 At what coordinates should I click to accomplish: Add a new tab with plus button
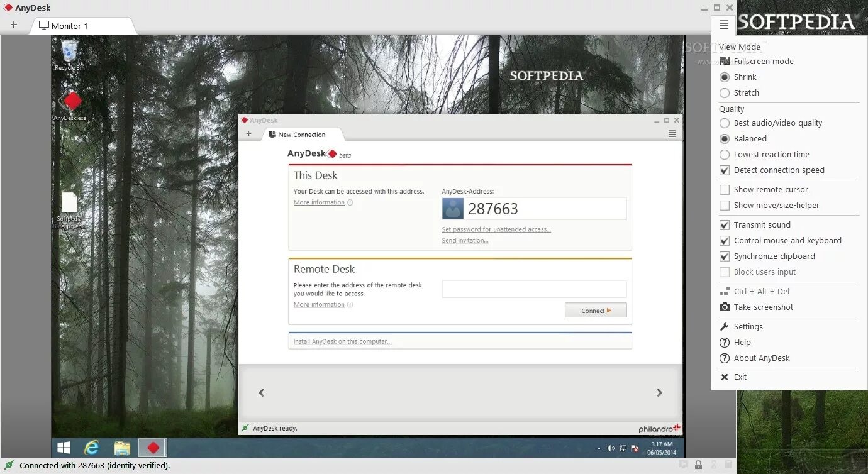(x=14, y=26)
